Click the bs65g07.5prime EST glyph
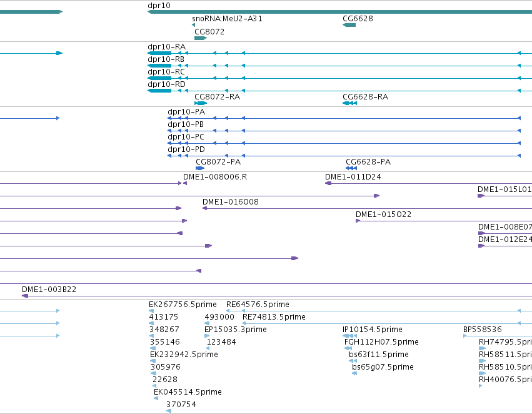 coord(354,373)
